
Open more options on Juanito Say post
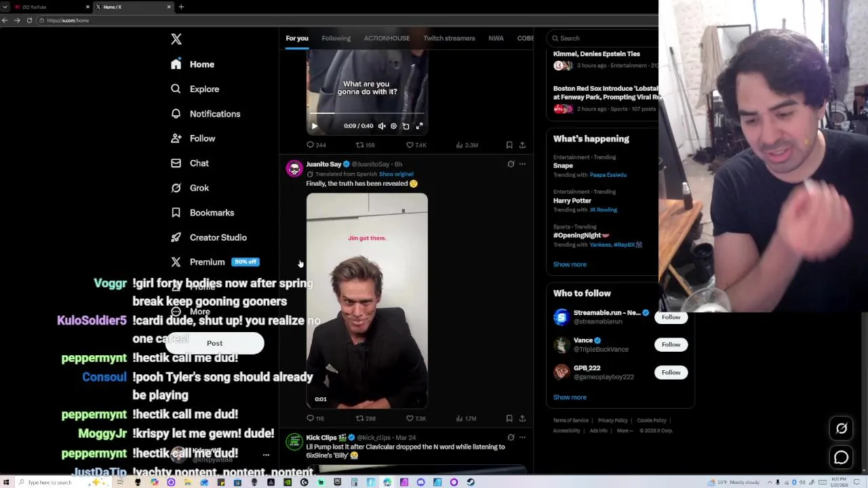[x=522, y=164]
